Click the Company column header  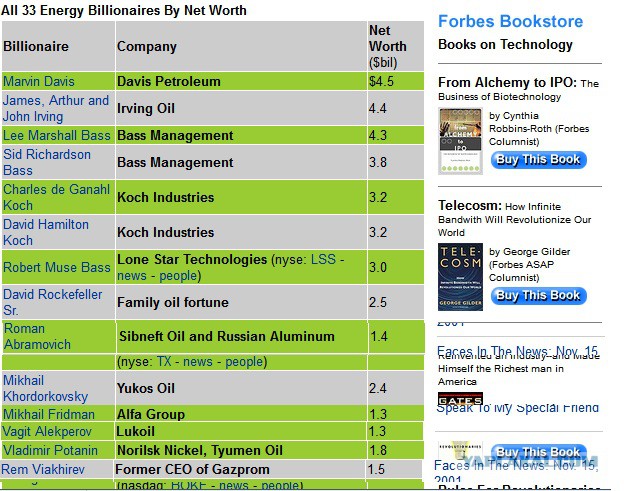click(x=241, y=46)
